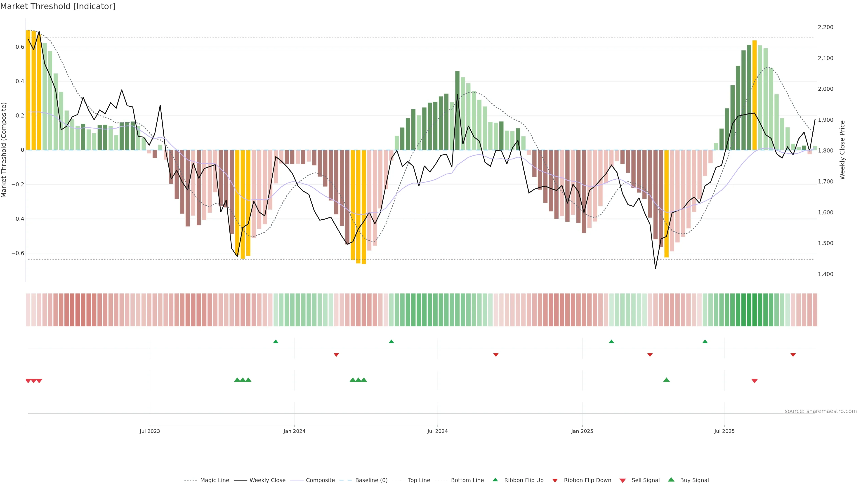
Task: Click the tallest yellow bar in 2025
Action: (755, 95)
